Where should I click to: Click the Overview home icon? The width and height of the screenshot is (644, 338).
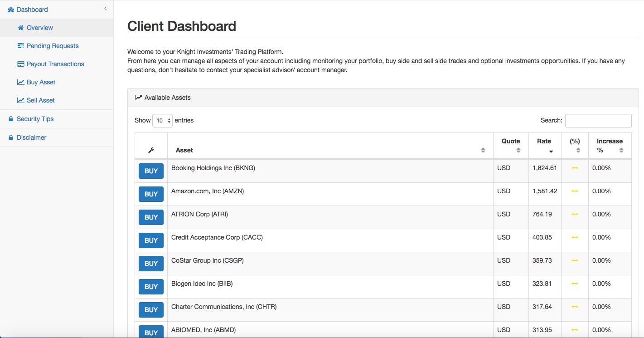pyautogui.click(x=20, y=28)
